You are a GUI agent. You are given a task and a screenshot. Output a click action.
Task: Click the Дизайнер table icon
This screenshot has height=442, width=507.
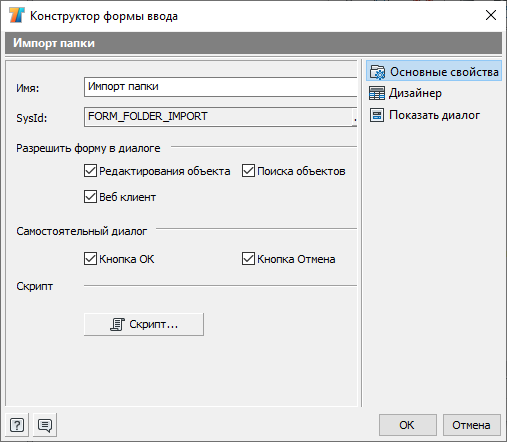click(x=377, y=93)
